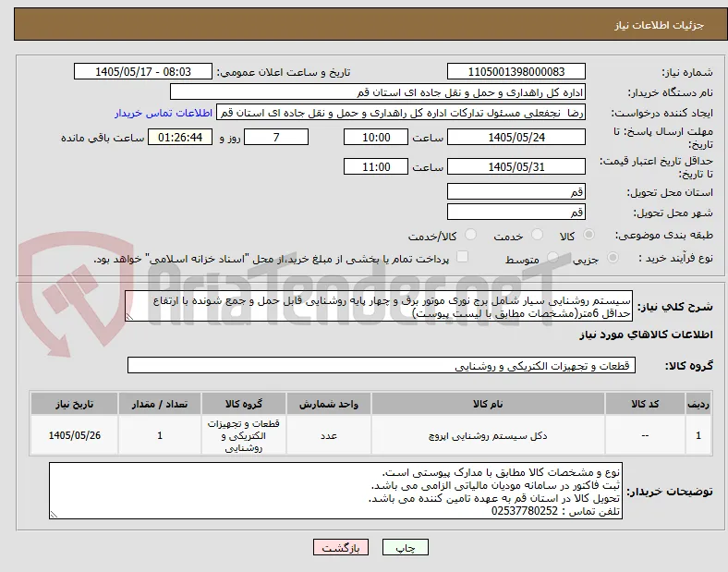Viewport: 728px width, 572px height.
Task: Click the جزئیات اطلاعات نیاز page title
Action: [x=660, y=25]
